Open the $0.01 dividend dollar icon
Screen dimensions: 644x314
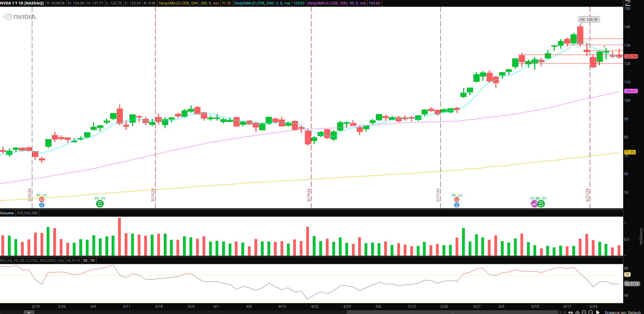(x=541, y=204)
